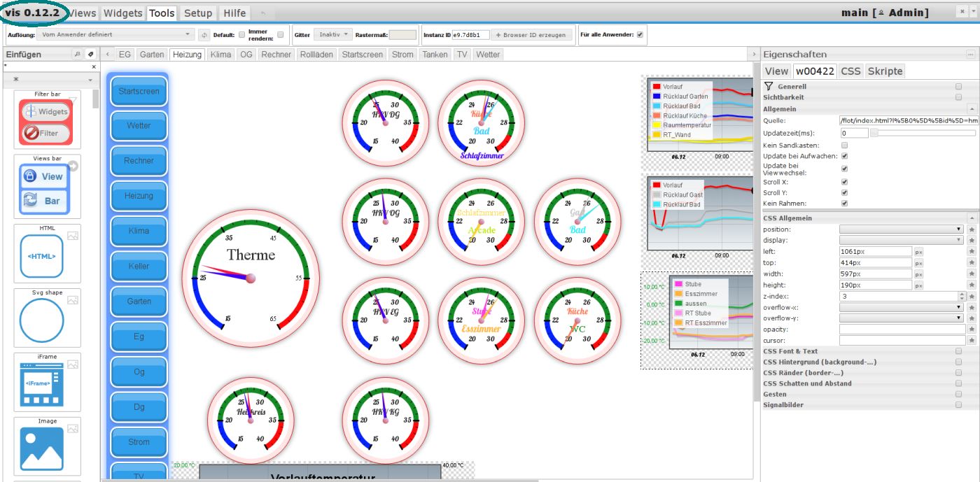This screenshot has width=980, height=482.
Task: Click the Wetter navigation button
Action: pos(139,126)
